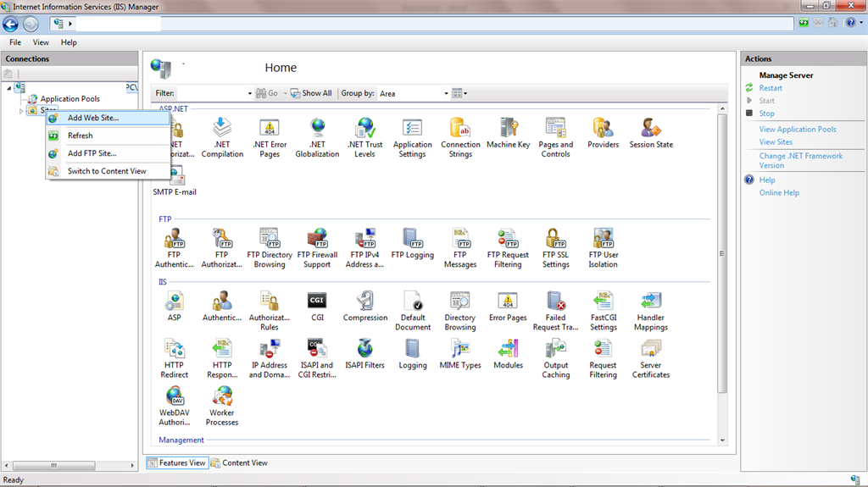
Task: Collapse the server node in Connections tree
Action: point(8,88)
